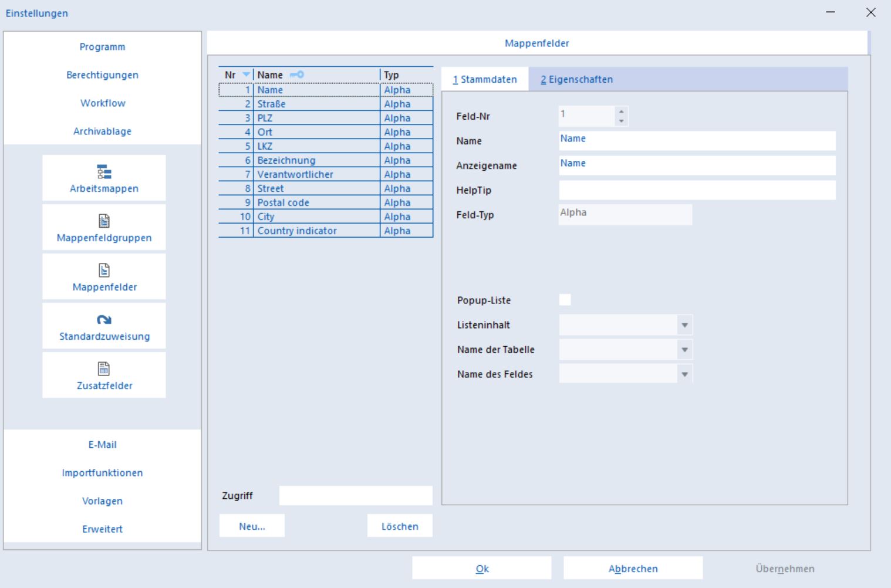Open the E-Mail section
This screenshot has height=588, width=891.
point(102,445)
